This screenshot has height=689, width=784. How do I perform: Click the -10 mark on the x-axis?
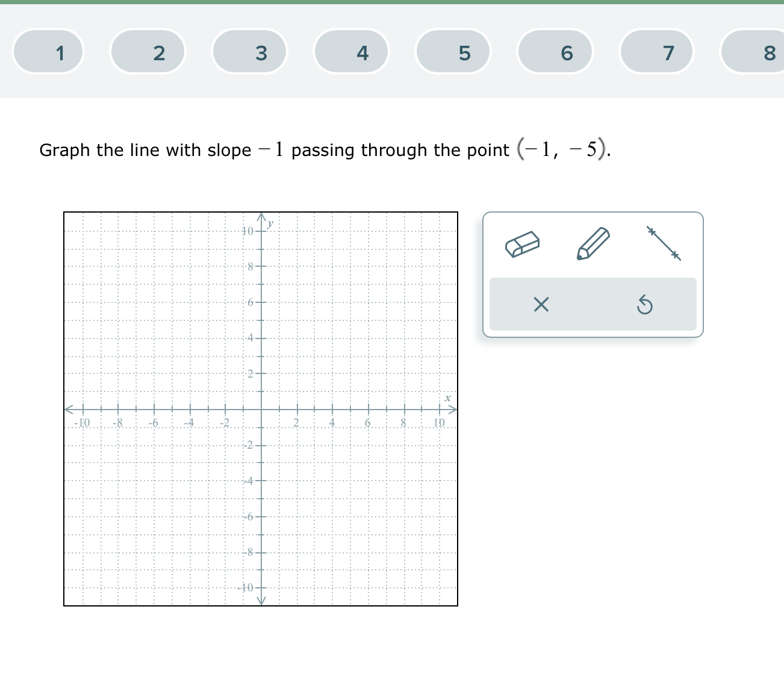[82, 422]
